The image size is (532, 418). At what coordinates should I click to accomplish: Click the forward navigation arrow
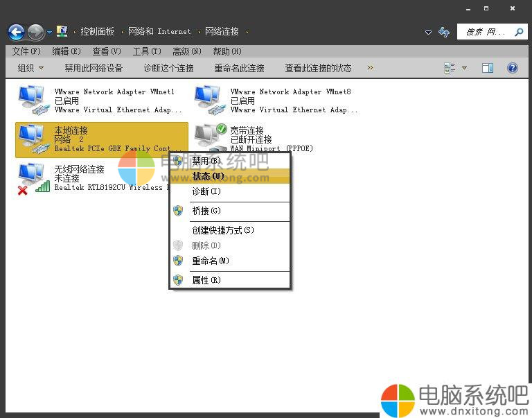(35, 32)
